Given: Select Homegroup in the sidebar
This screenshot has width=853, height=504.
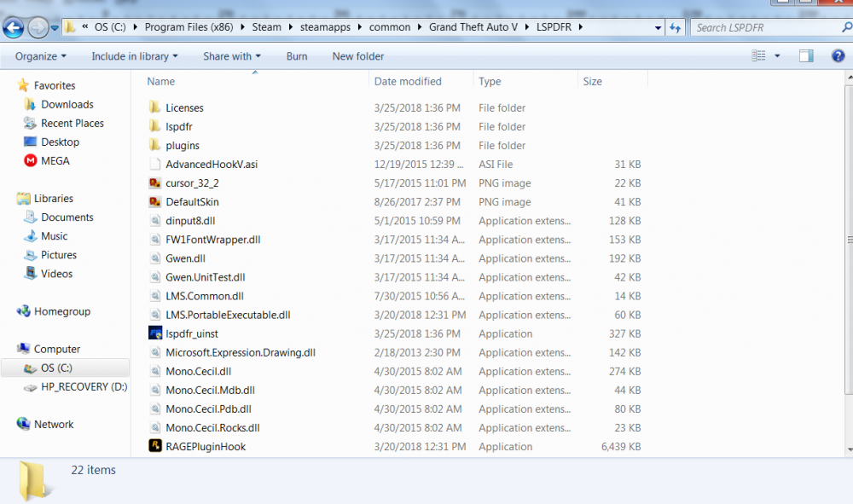Looking at the screenshot, I should click(x=62, y=311).
